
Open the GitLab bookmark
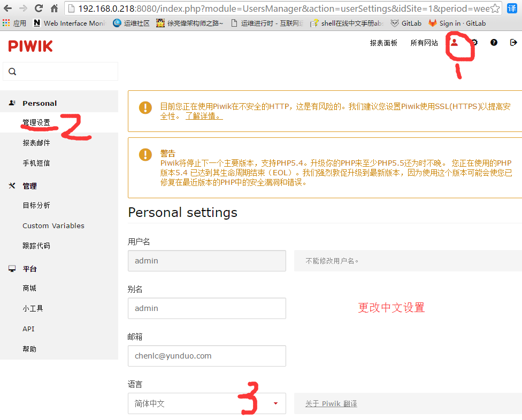(x=406, y=24)
